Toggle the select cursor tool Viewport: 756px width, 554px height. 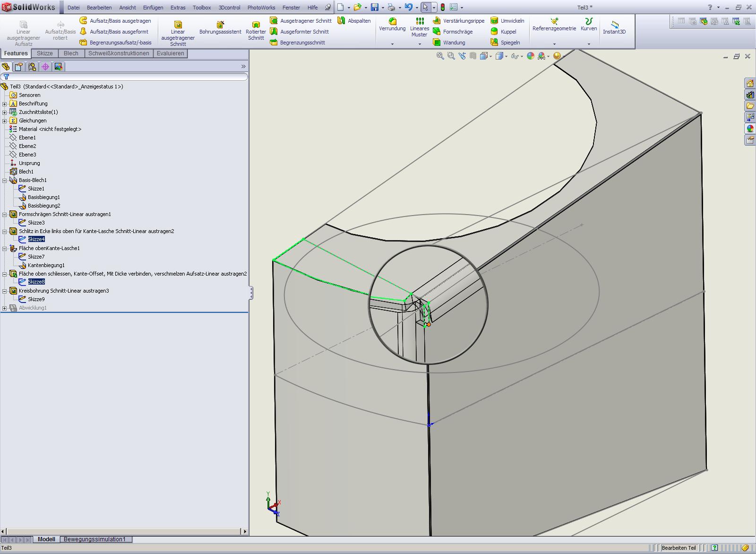click(x=425, y=8)
